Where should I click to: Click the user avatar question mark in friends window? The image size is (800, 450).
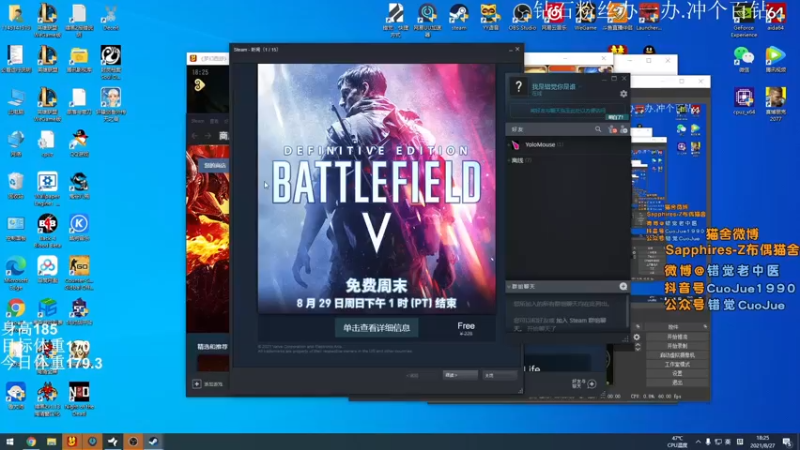pos(518,87)
